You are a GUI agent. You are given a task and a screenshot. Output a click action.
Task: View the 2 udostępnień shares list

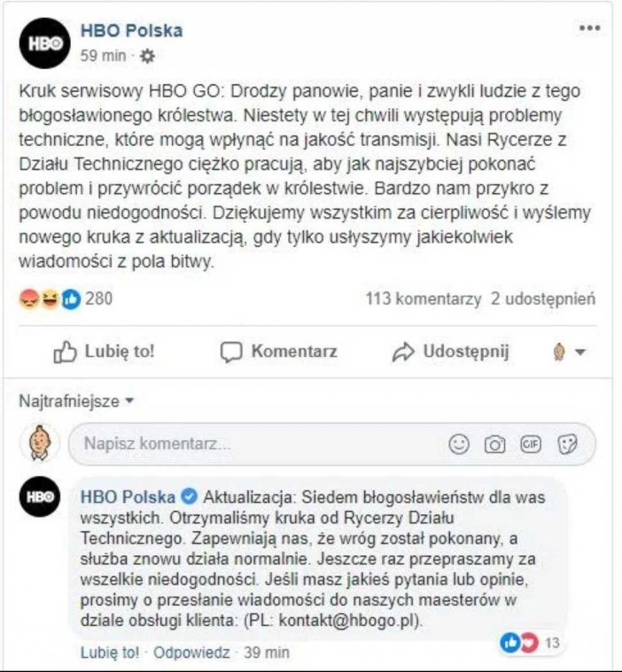click(543, 298)
